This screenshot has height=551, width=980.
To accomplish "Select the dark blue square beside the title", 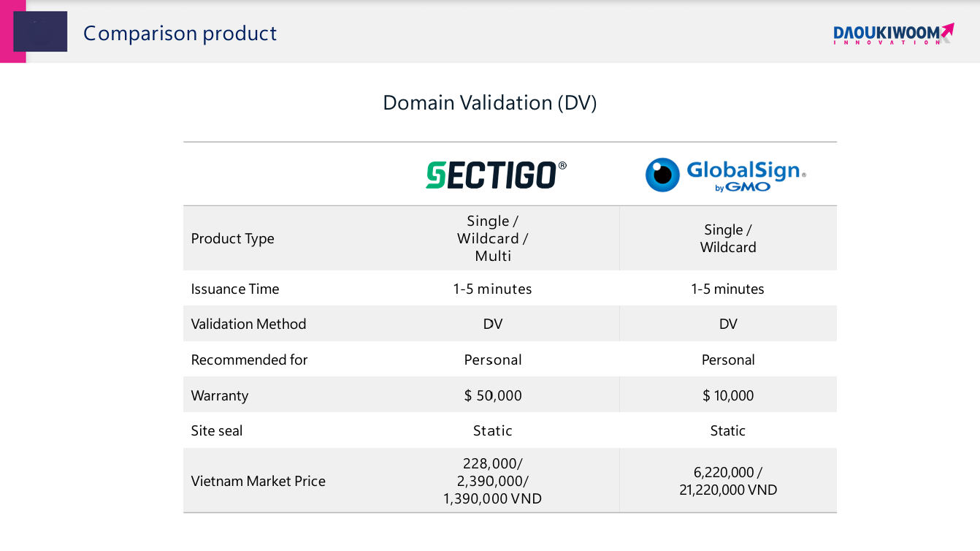I will pyautogui.click(x=40, y=31).
